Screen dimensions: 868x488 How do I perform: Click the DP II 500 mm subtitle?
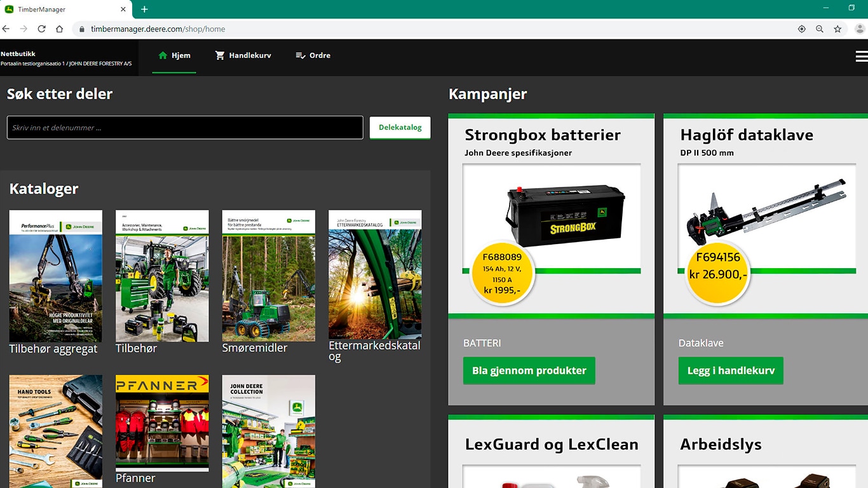[x=707, y=153]
